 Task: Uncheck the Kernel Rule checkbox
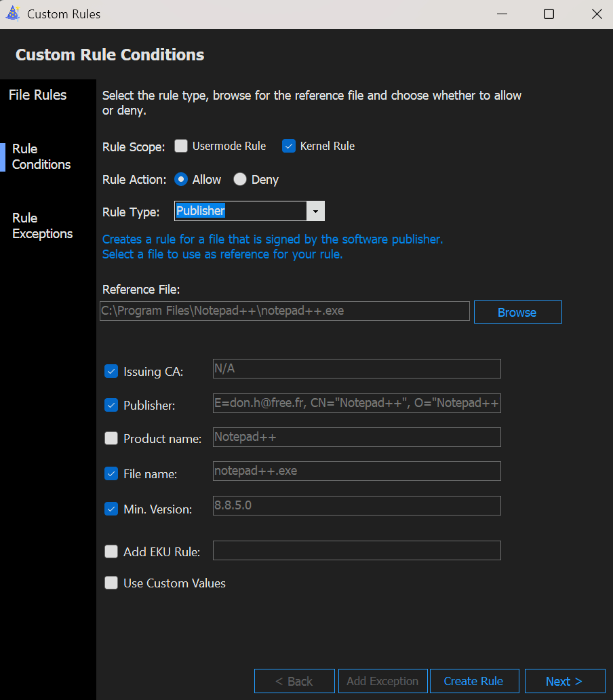(x=289, y=146)
